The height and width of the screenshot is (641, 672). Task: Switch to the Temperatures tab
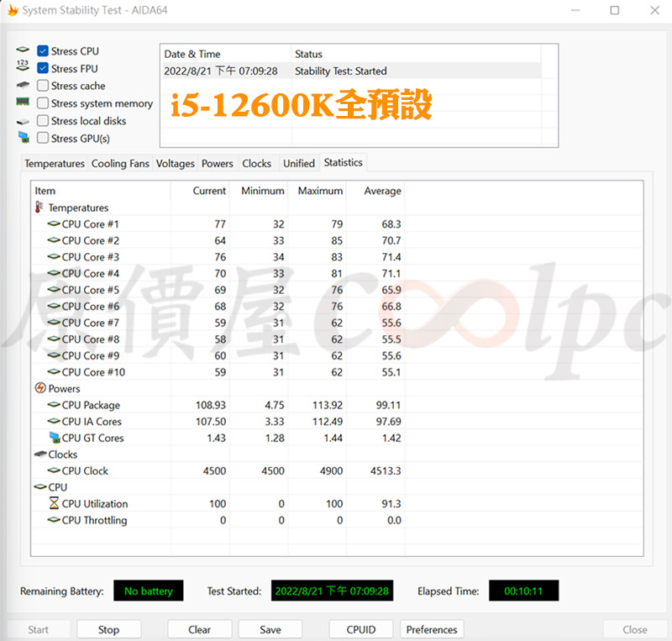point(55,163)
